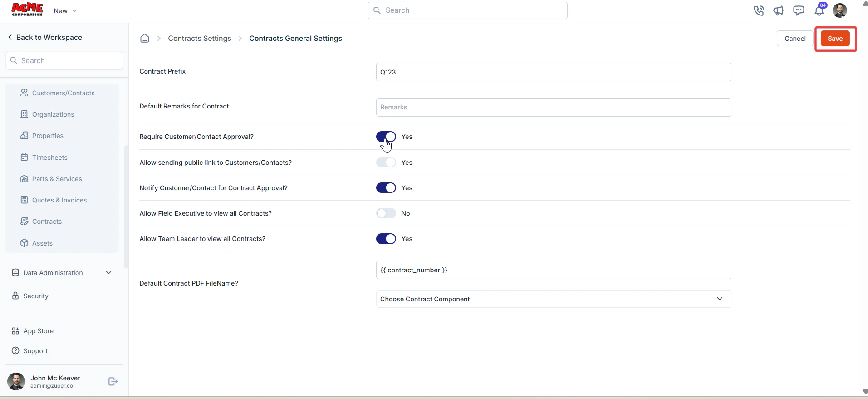This screenshot has height=399, width=868.
Task: Click Contracts Settings breadcrumb link
Action: pyautogui.click(x=200, y=38)
